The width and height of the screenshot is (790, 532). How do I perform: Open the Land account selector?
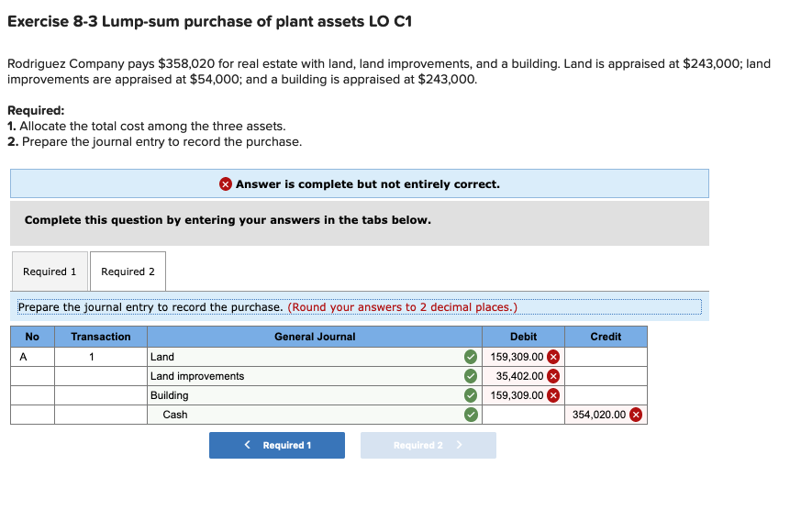click(303, 357)
